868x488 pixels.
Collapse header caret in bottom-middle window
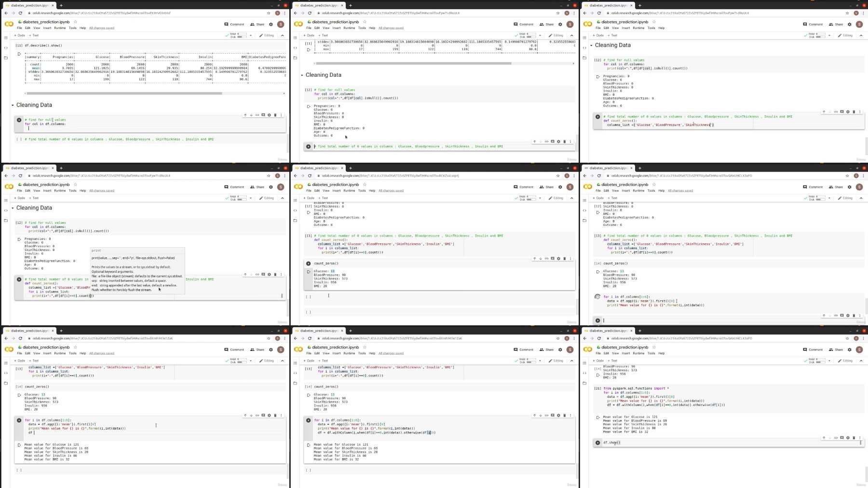572,361
